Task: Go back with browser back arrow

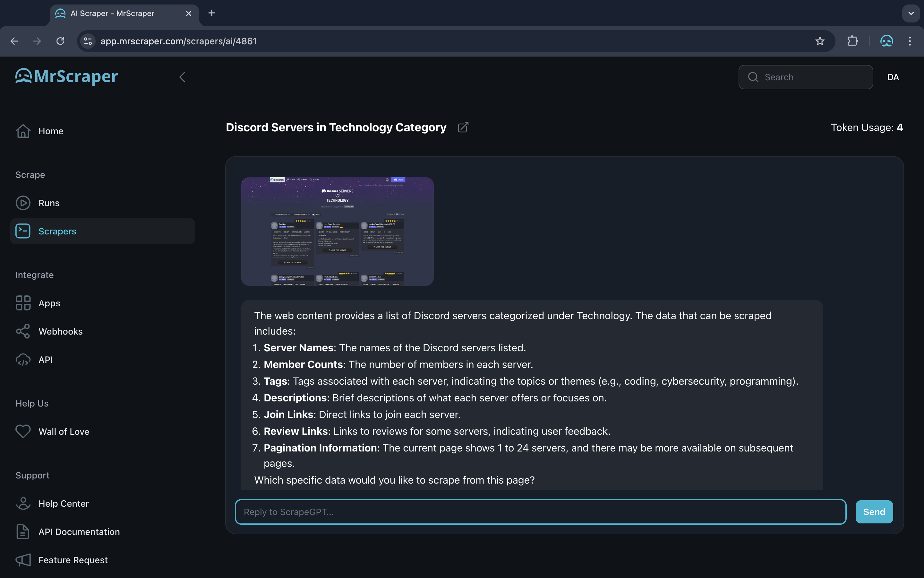Action: point(14,41)
